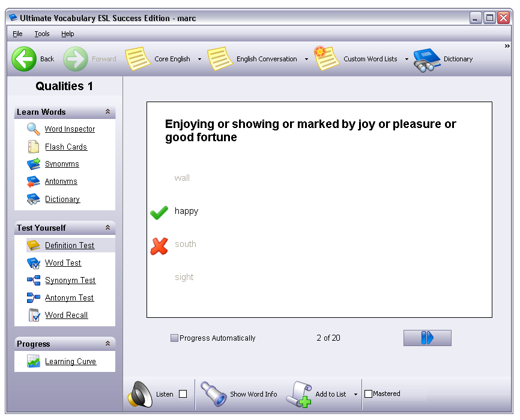The image size is (520, 420).
Task: Click the Learning Curve chart icon
Action: (x=34, y=361)
